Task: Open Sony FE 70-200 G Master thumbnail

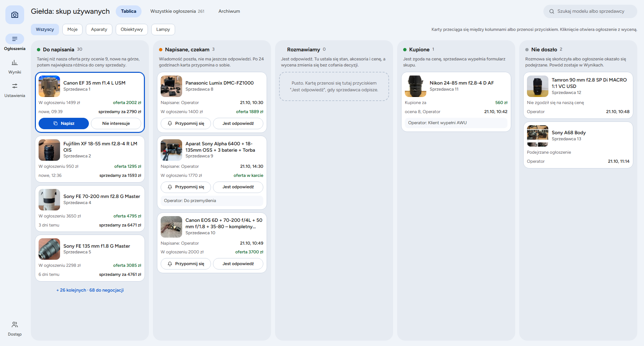Action: point(49,200)
